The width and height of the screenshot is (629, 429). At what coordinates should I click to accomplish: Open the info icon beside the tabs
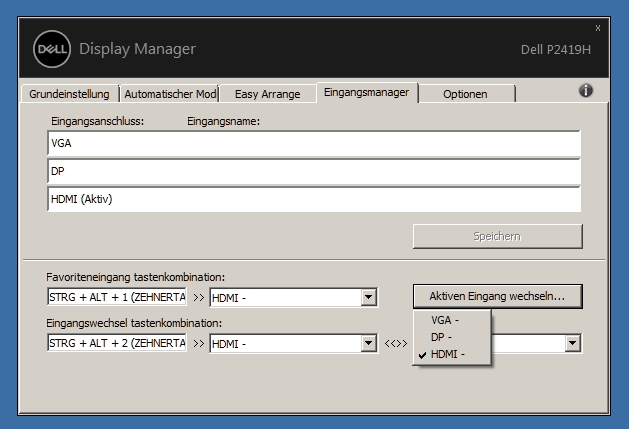point(586,91)
